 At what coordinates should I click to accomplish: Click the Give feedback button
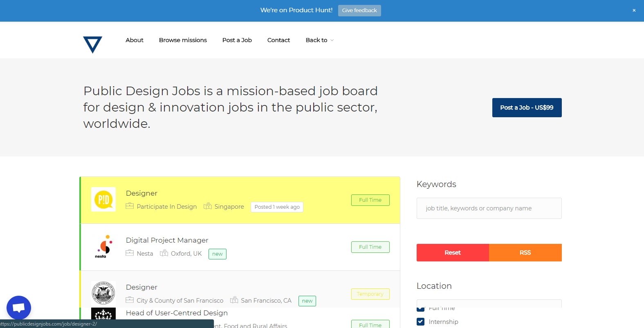359,10
